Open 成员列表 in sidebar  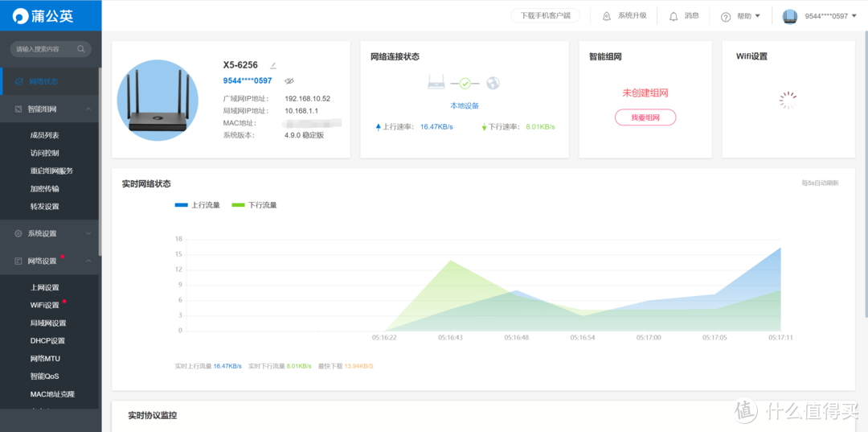45,135
